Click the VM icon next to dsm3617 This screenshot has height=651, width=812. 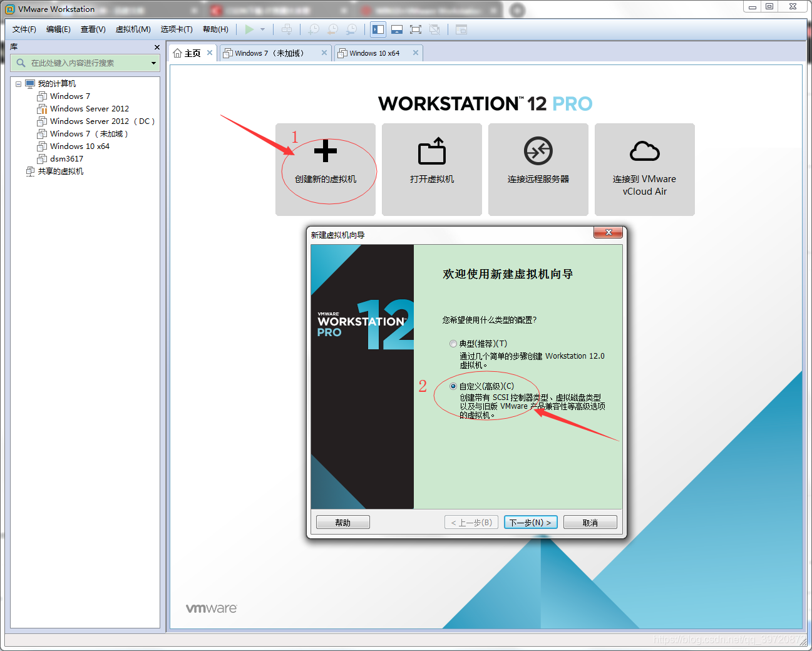[x=42, y=159]
